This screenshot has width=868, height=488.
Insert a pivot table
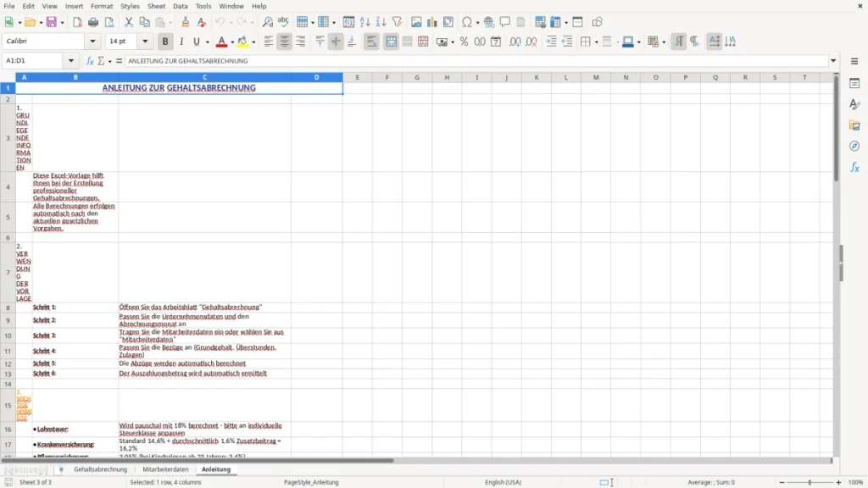[448, 22]
